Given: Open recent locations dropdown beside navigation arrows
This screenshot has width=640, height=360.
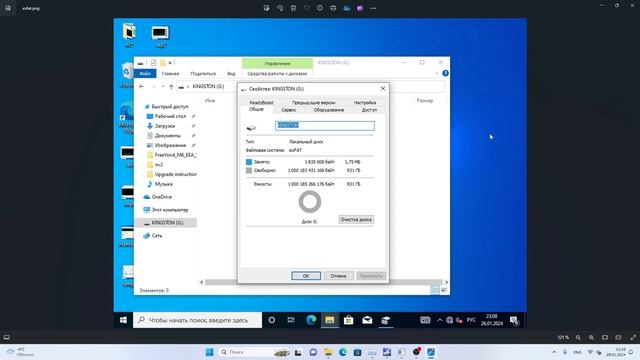Looking at the screenshot, I should pos(163,87).
